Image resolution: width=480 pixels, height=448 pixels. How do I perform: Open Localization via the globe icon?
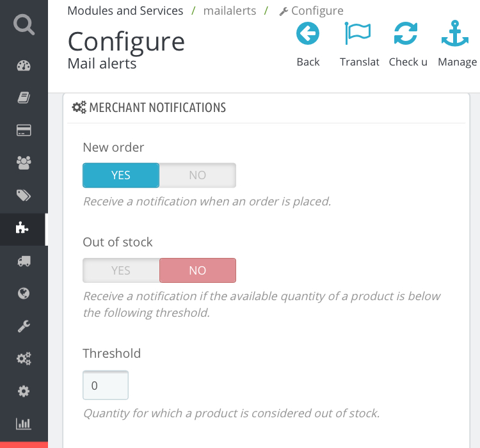(x=24, y=294)
